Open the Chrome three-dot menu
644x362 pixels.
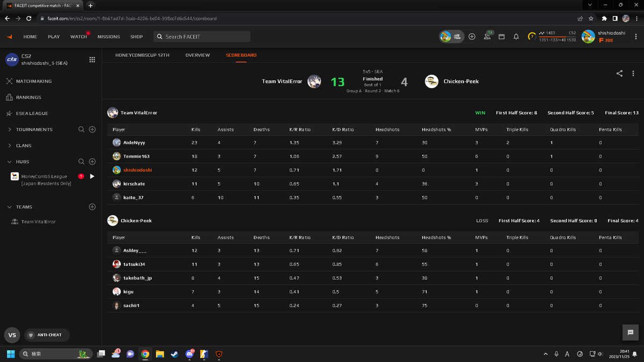(x=636, y=18)
